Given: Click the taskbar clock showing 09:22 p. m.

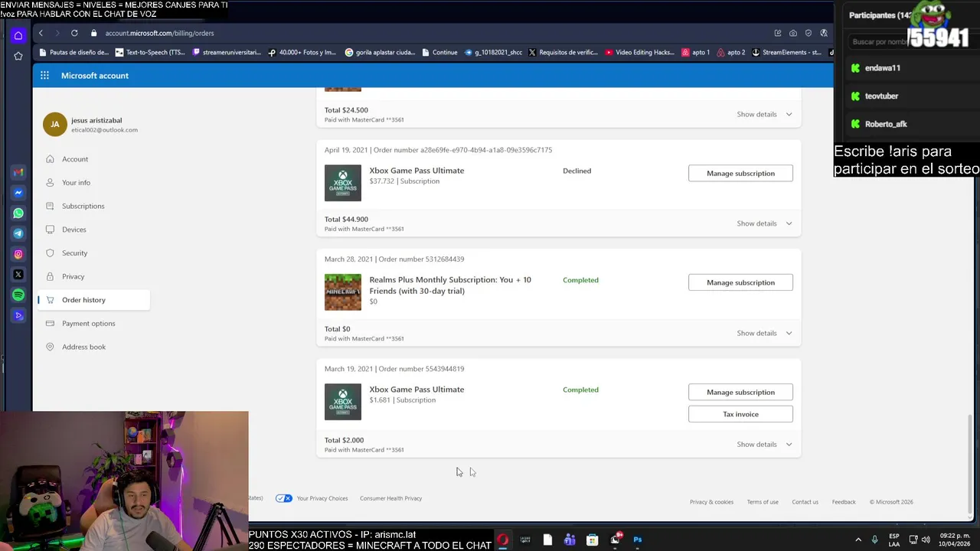Looking at the screenshot, I should tap(954, 540).
